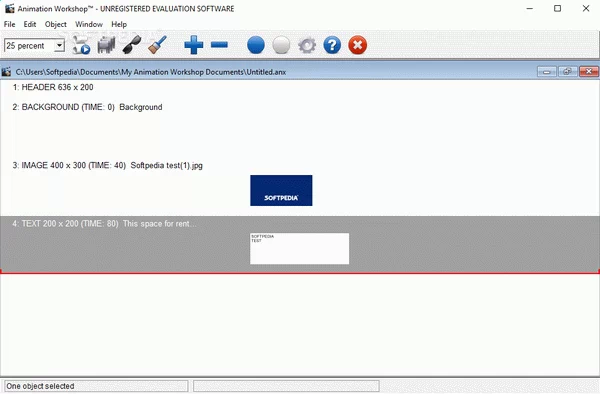Close the Animation Workshop main window
The height and width of the screenshot is (394, 600).
point(586,8)
